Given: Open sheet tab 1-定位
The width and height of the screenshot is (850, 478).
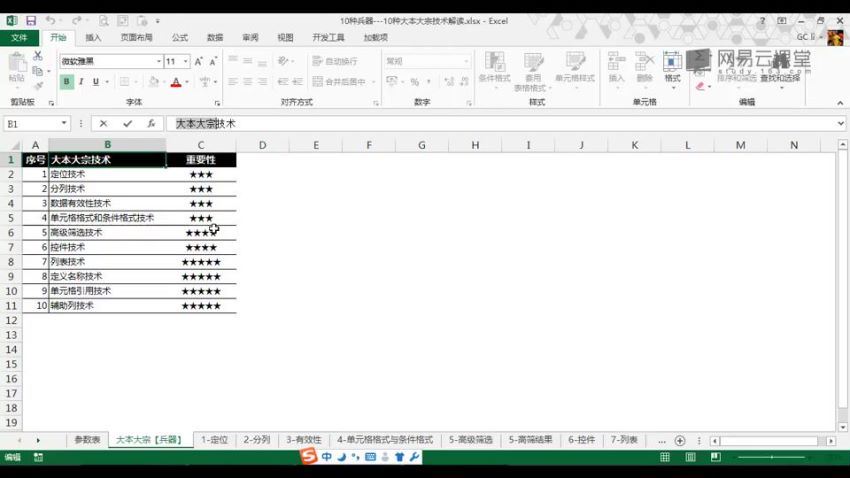Looking at the screenshot, I should (x=214, y=440).
